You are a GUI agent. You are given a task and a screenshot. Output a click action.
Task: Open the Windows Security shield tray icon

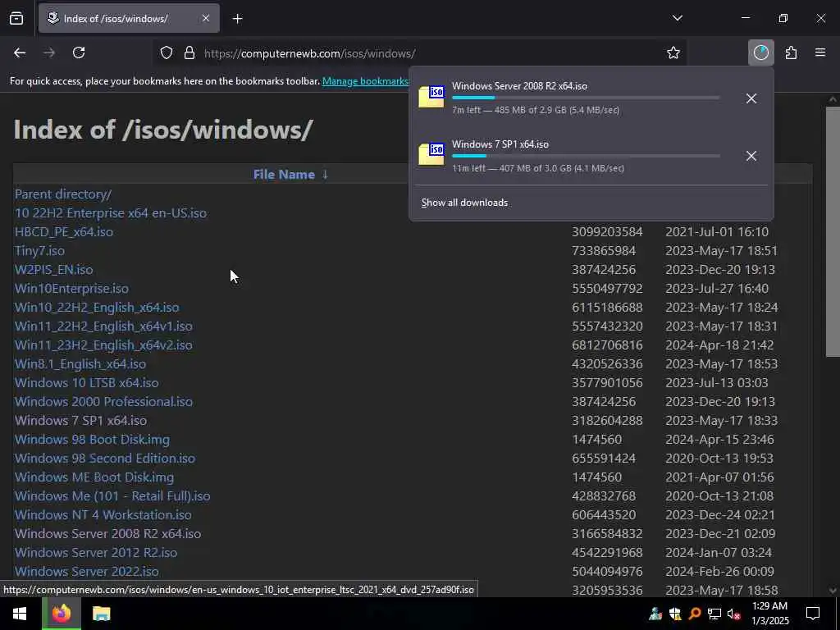pos(675,614)
